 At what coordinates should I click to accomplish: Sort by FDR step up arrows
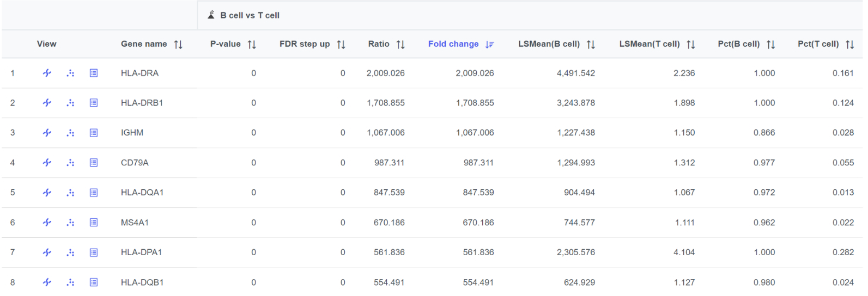click(341, 45)
